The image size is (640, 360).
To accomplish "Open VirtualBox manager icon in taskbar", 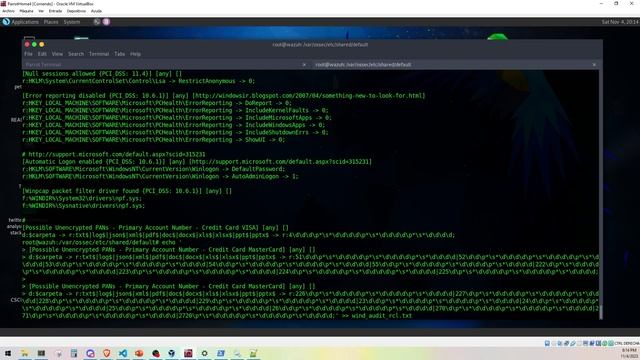I will 172,353.
